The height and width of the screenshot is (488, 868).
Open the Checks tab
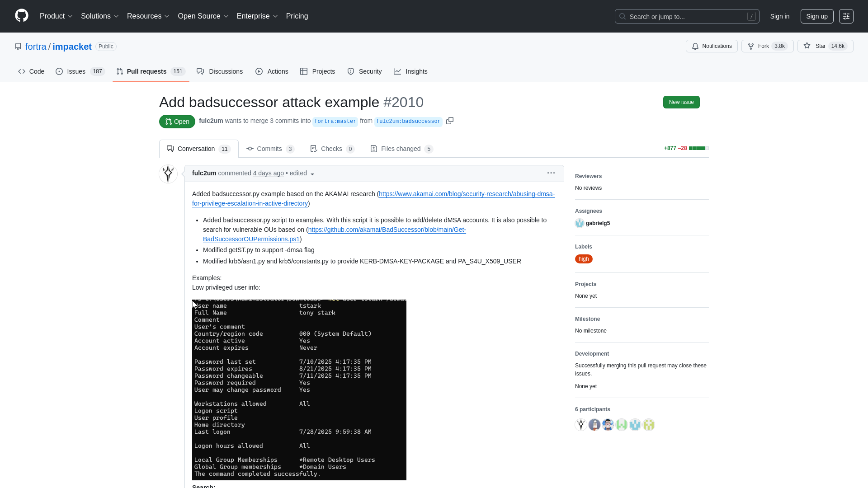332,149
